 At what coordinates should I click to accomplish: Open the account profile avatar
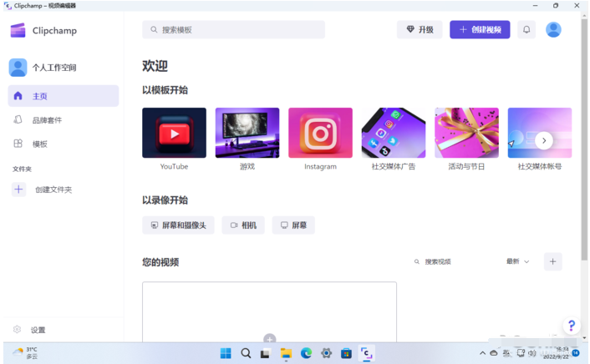click(x=553, y=30)
